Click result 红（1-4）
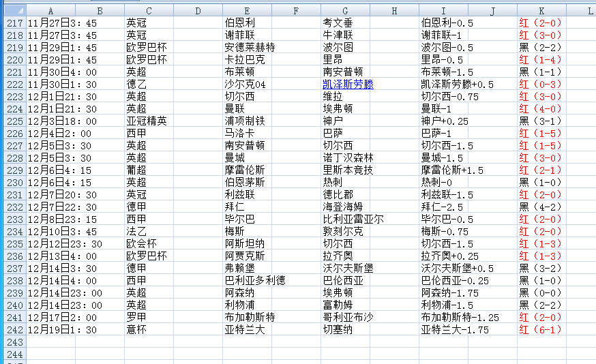 (x=540, y=60)
